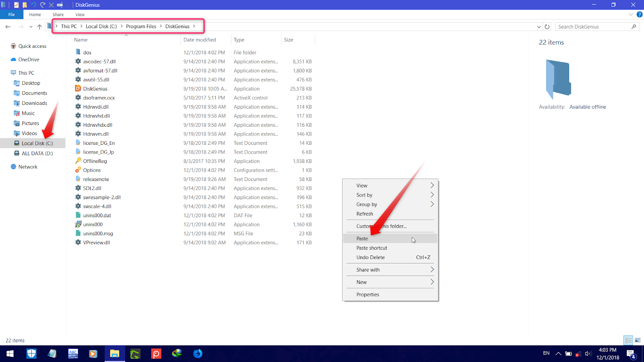This screenshot has width=644, height=362.
Task: Open the Customize Quick Access Toolbar dropdown
Action: [67, 5]
